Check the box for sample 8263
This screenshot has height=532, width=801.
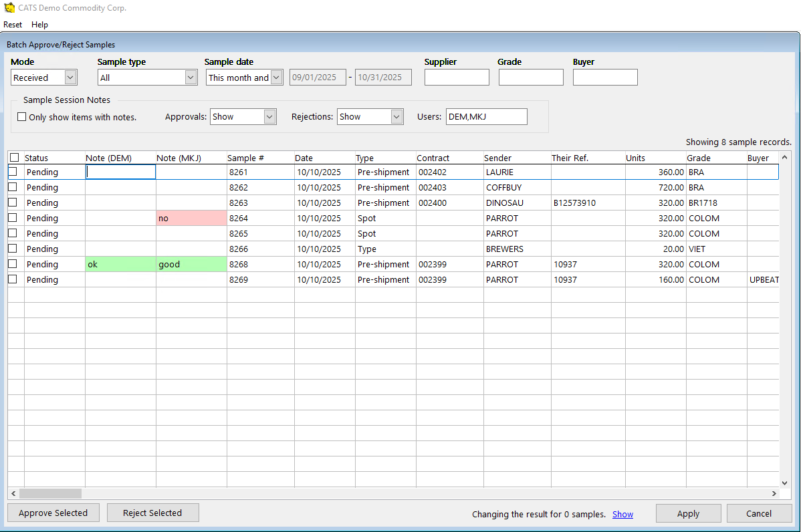(13, 203)
